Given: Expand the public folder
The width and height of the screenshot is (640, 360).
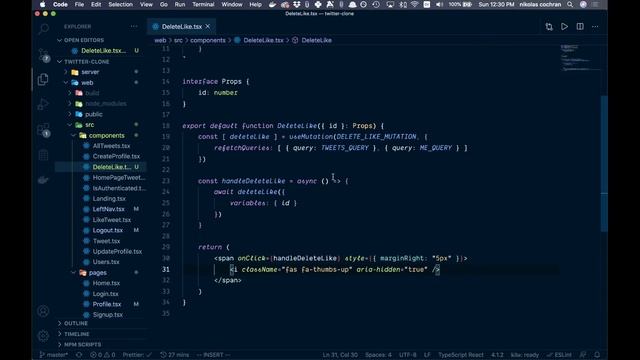Looking at the screenshot, I should tap(93, 114).
